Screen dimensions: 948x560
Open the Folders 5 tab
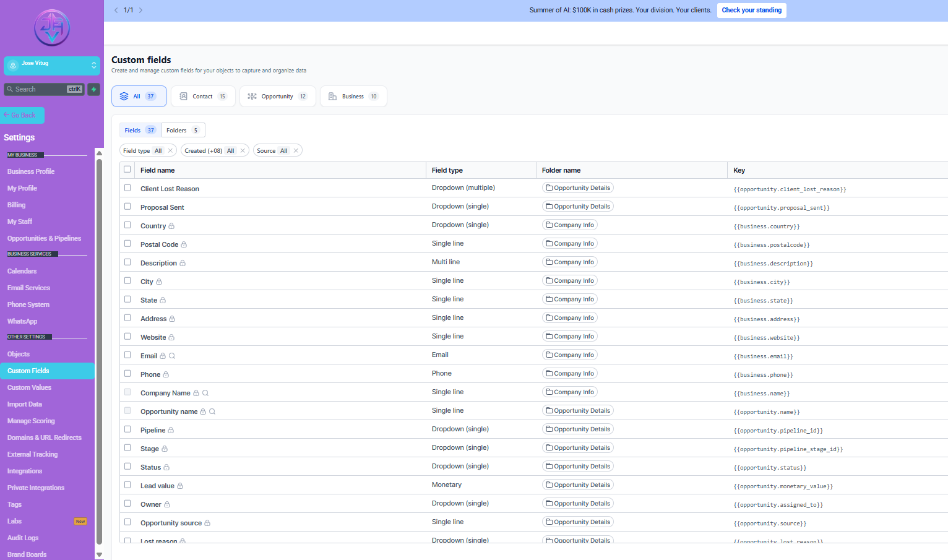[x=183, y=130]
